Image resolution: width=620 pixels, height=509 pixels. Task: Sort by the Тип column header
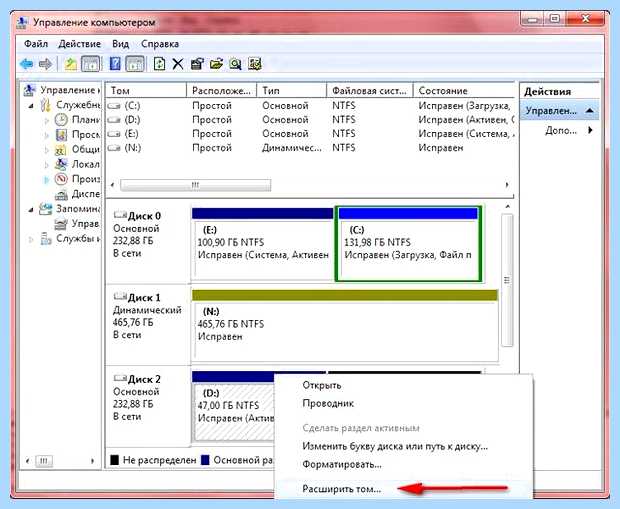coord(292,91)
